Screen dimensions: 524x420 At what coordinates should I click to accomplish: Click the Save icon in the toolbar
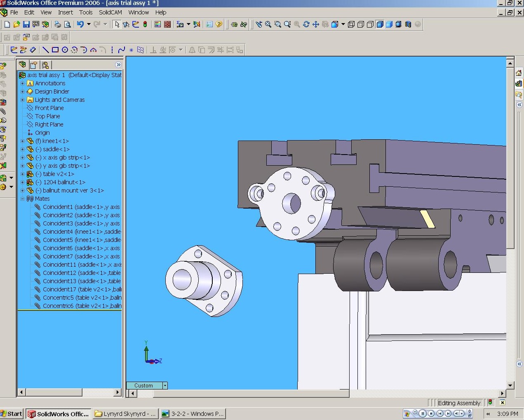click(26, 24)
